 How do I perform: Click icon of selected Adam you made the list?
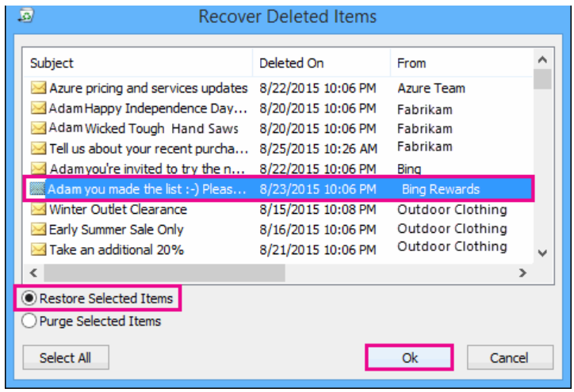pyautogui.click(x=37, y=188)
